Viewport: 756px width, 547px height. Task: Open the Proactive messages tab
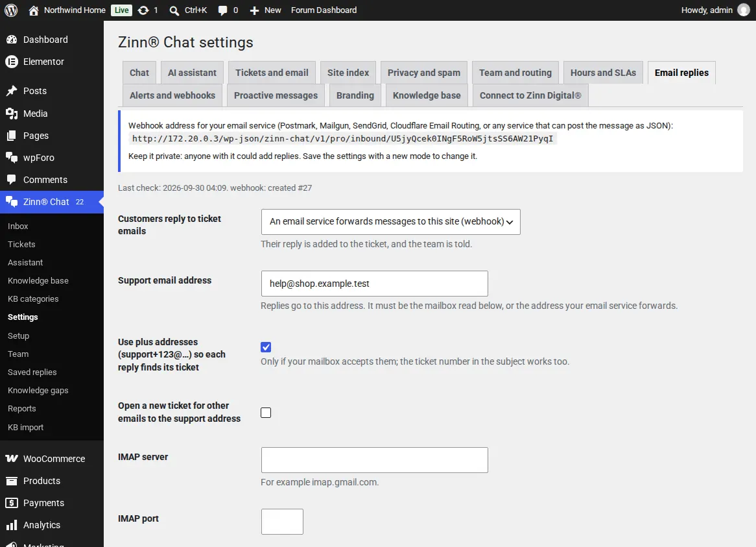pyautogui.click(x=276, y=95)
